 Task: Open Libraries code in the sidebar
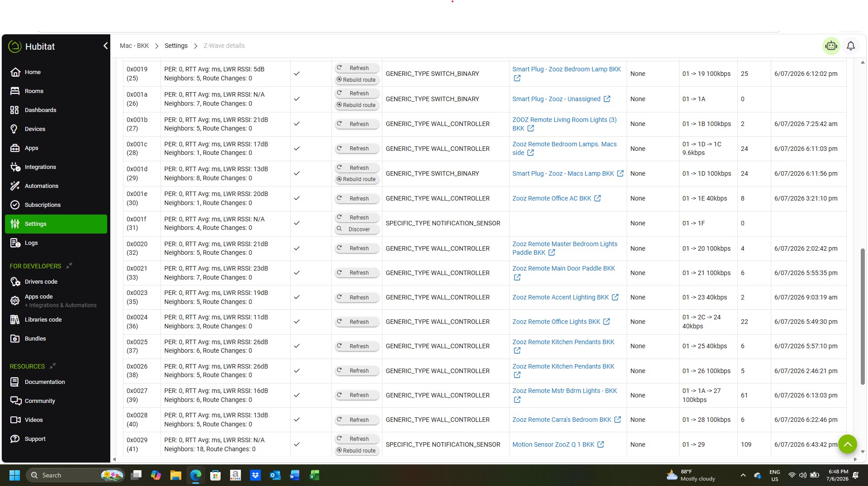click(56, 320)
